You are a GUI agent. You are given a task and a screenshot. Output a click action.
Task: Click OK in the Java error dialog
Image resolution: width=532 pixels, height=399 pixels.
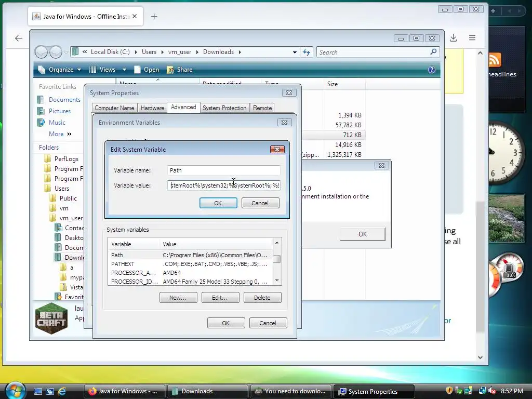pos(362,234)
